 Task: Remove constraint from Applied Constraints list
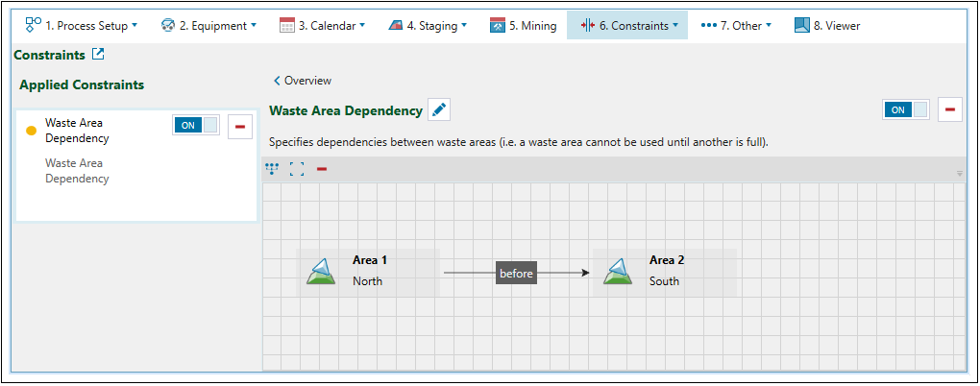(x=240, y=127)
